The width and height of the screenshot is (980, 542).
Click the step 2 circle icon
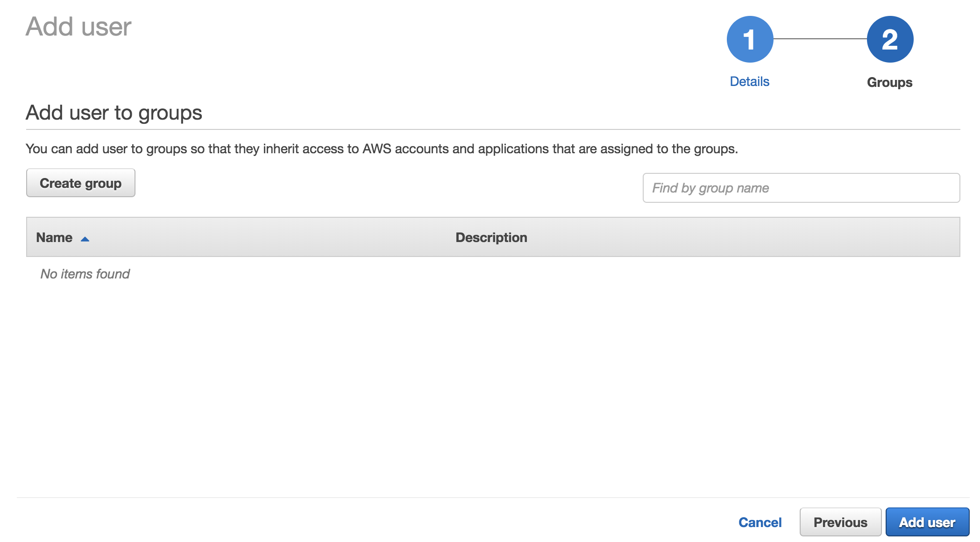pyautogui.click(x=890, y=39)
